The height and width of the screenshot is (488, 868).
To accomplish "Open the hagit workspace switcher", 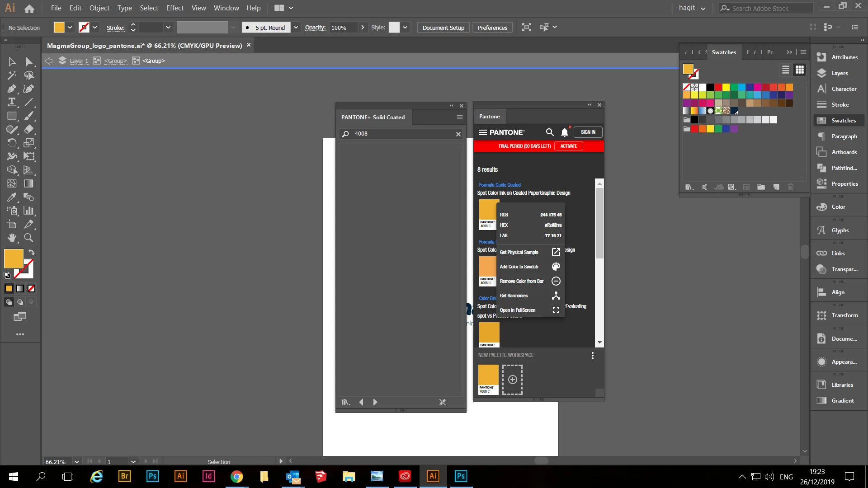I will coord(692,8).
